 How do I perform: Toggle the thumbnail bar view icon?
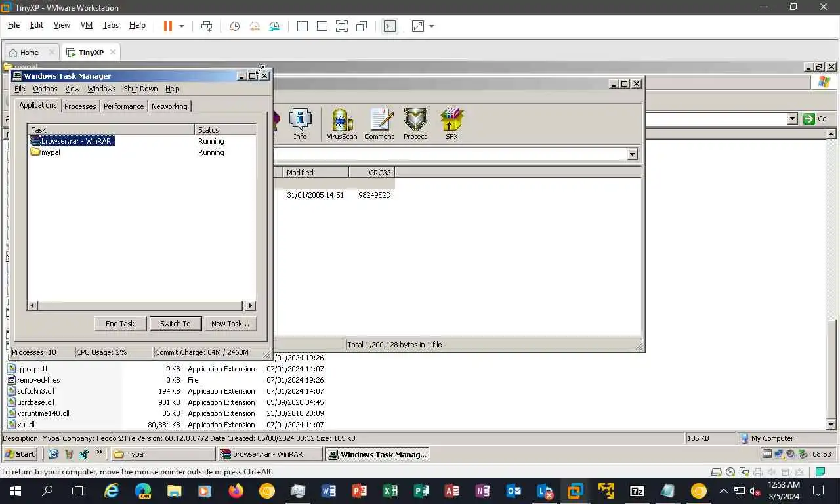[322, 26]
